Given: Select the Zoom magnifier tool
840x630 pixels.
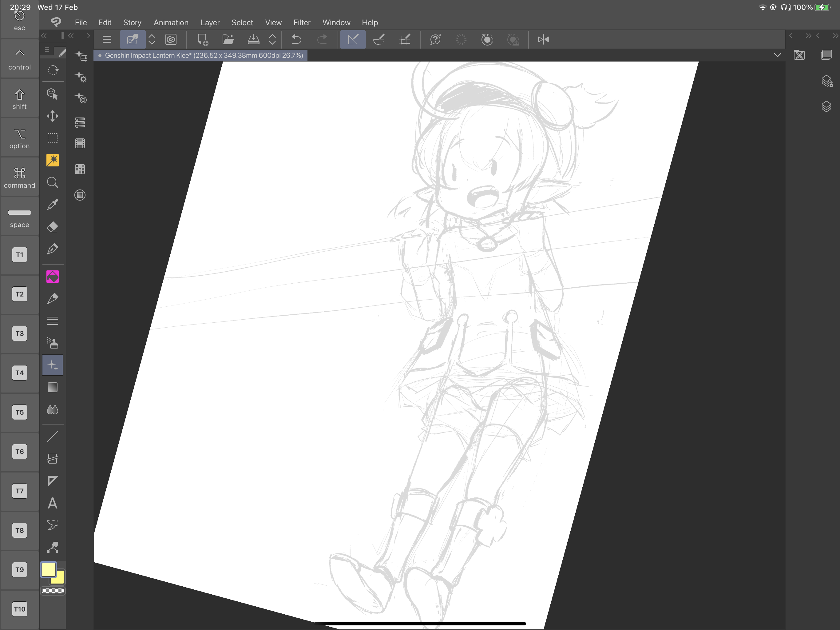Looking at the screenshot, I should 52,183.
